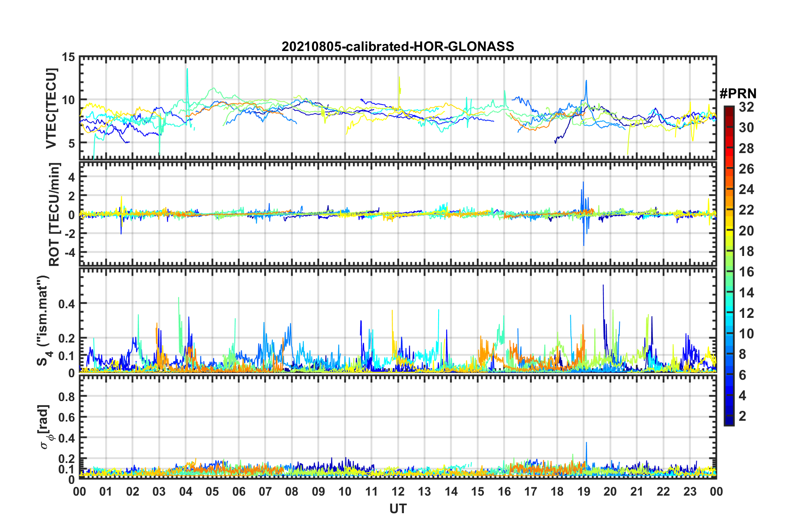Click x-axis hour label 16
796x532 pixels.
[504, 491]
